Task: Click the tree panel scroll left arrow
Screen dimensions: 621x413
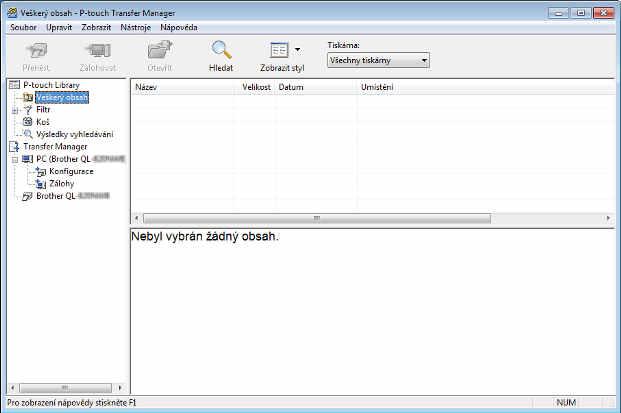Action: (x=13, y=388)
